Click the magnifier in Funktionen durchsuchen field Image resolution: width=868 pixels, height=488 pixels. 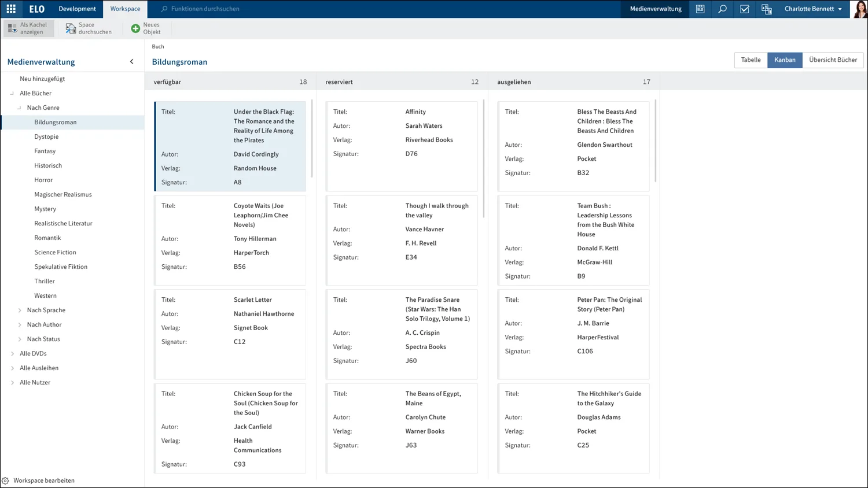click(x=164, y=9)
